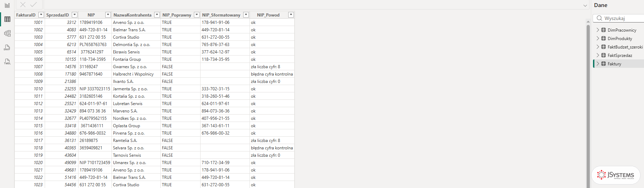The image size is (644, 188).
Task: Click the 'Dane' pane title
Action: [601, 5]
